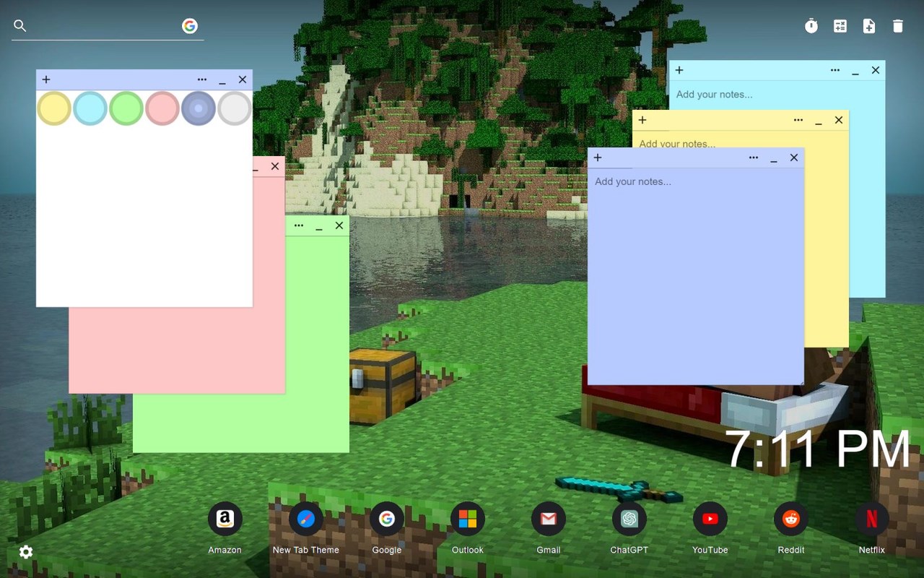Pick the pink color swatch
This screenshot has height=578, width=924.
tap(162, 108)
